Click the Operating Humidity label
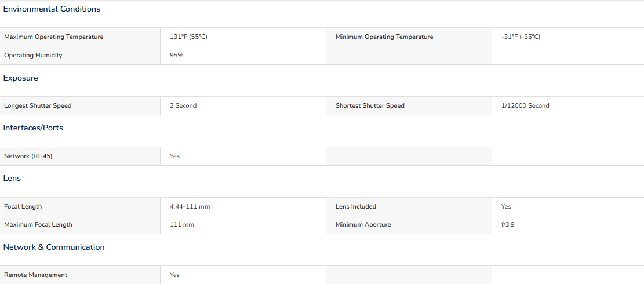Screen dimensions: 644x284 (33, 56)
